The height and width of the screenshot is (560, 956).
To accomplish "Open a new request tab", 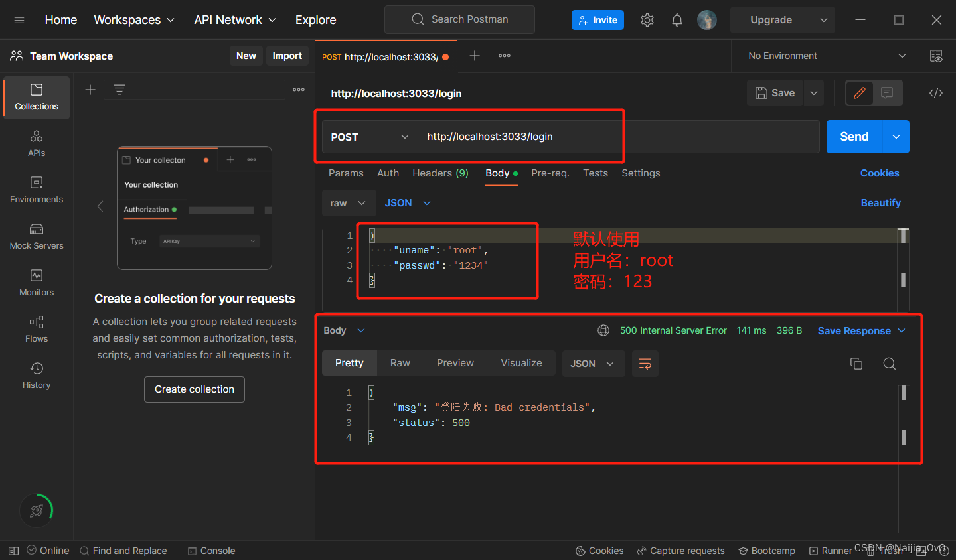I will [x=475, y=56].
